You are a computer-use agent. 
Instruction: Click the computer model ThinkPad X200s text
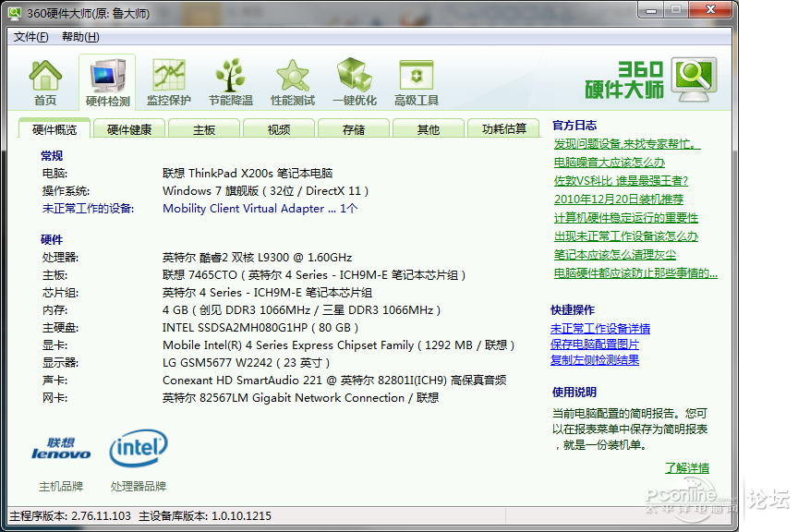[x=248, y=173]
